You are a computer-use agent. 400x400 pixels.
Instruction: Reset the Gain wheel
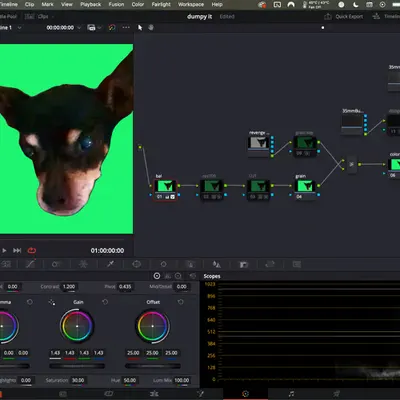tap(105, 302)
